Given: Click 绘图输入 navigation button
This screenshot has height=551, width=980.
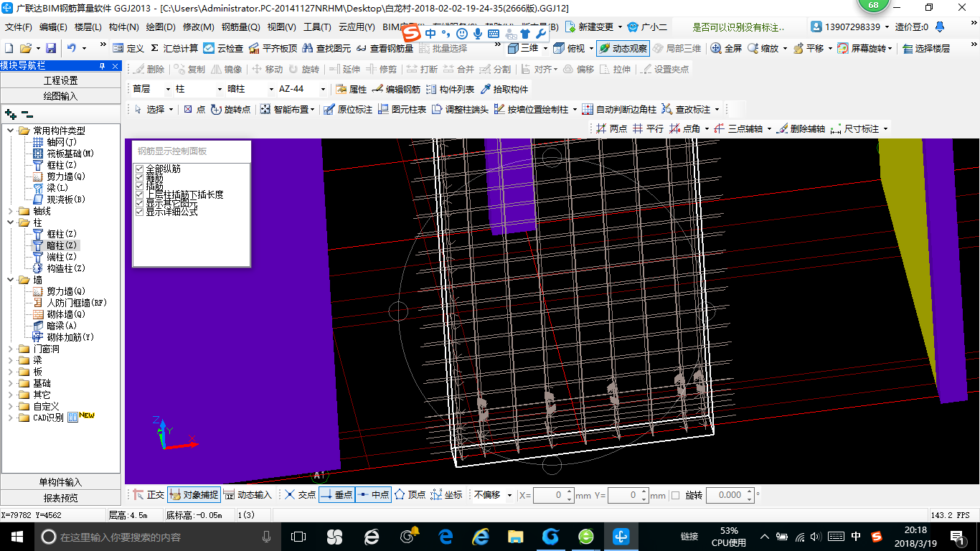Looking at the screenshot, I should 61,95.
